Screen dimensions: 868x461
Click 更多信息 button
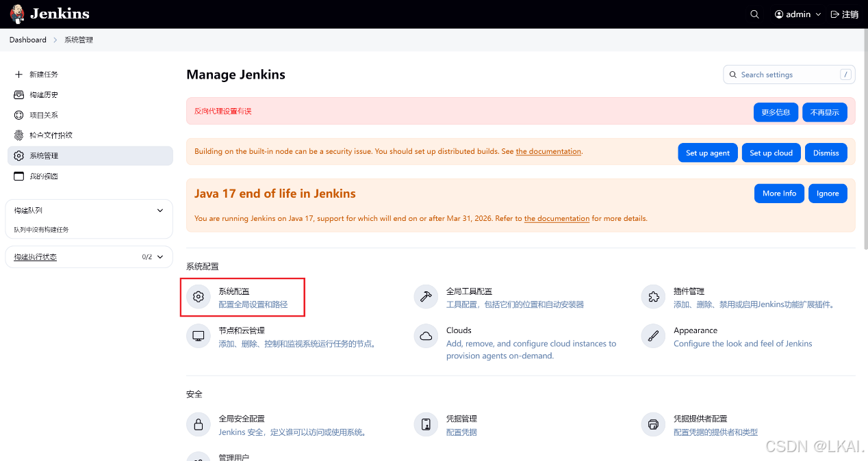[776, 112]
